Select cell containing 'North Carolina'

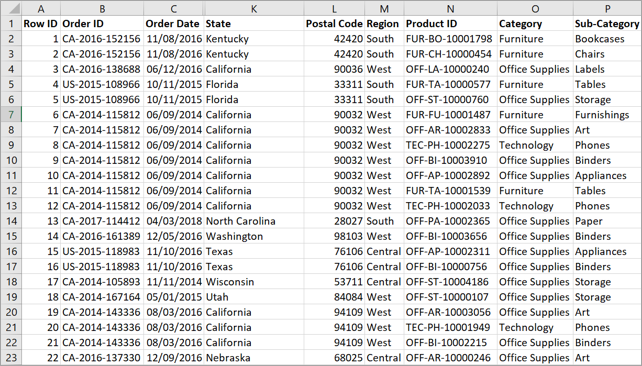click(x=254, y=221)
